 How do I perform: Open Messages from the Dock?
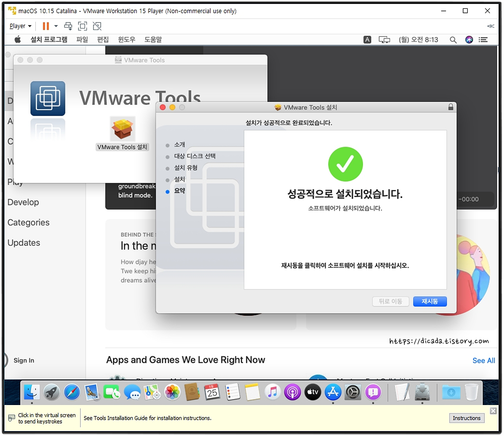(x=132, y=392)
